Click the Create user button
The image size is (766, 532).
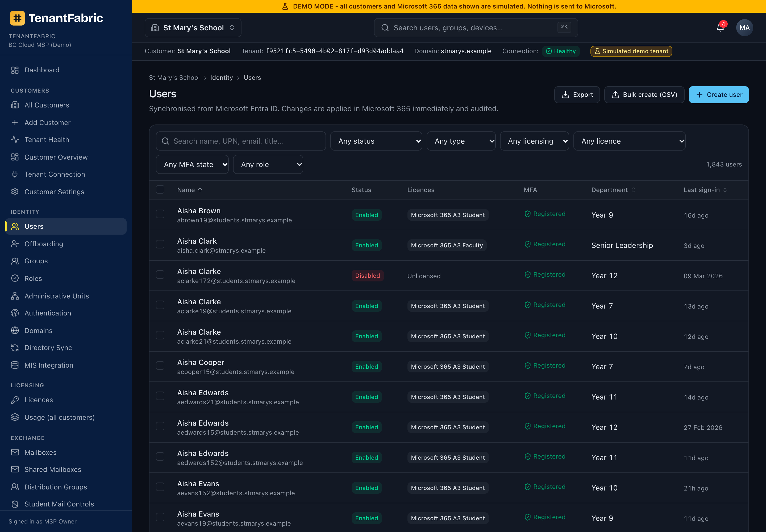[x=719, y=95]
